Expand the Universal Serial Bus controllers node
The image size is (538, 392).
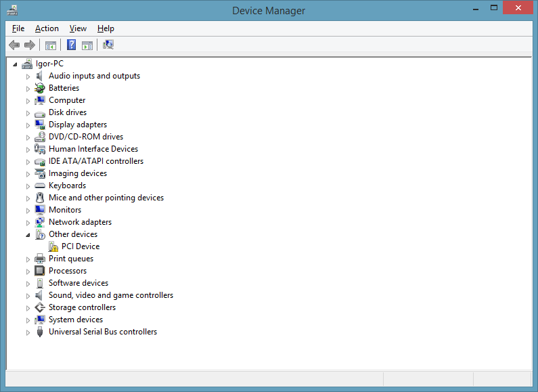click(28, 332)
